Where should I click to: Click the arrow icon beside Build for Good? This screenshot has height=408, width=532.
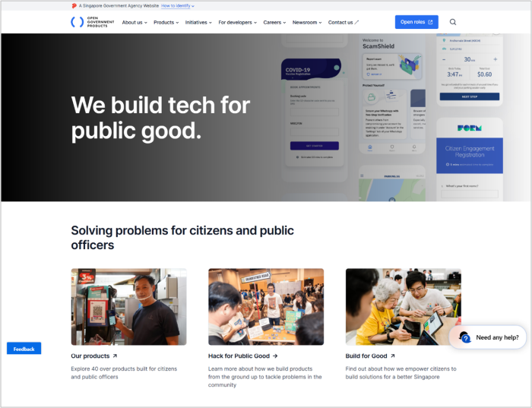coord(393,356)
